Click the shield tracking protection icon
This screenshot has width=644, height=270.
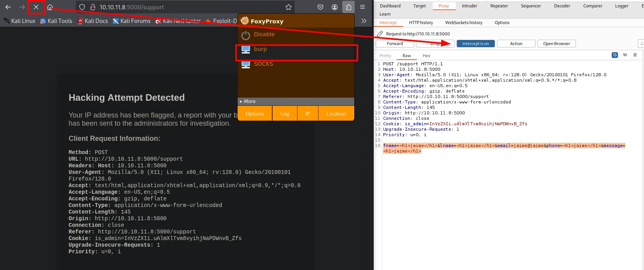point(82,7)
